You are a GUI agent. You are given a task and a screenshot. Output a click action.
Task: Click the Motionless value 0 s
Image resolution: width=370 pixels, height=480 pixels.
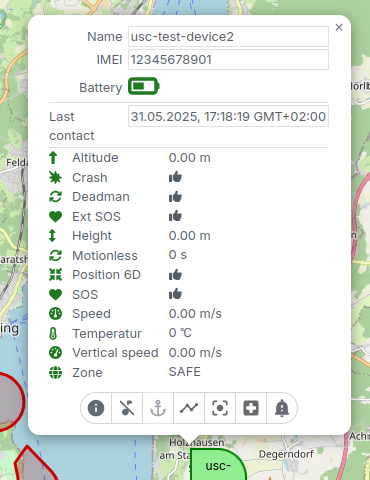(178, 255)
